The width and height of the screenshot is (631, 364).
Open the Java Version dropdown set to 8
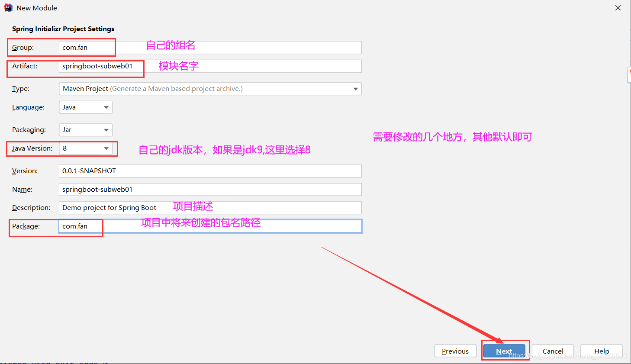click(x=86, y=148)
